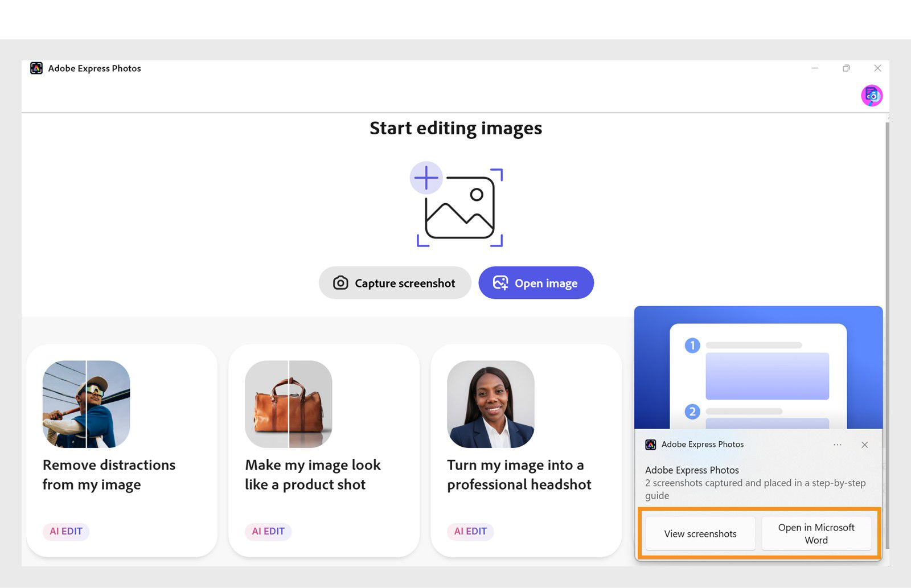Click the Adobe Express Photos icon in the notification
The height and width of the screenshot is (588, 911).
pos(651,445)
